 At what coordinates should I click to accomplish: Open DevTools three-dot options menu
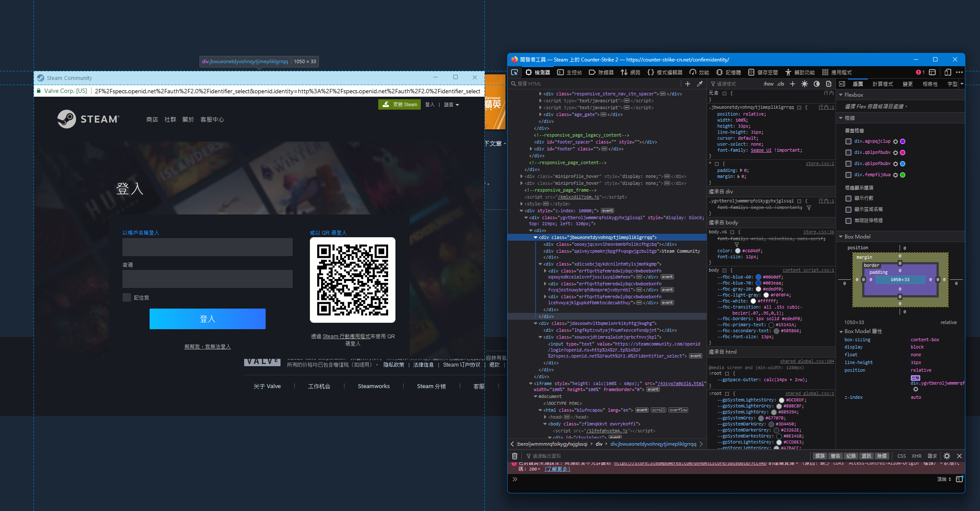(959, 72)
